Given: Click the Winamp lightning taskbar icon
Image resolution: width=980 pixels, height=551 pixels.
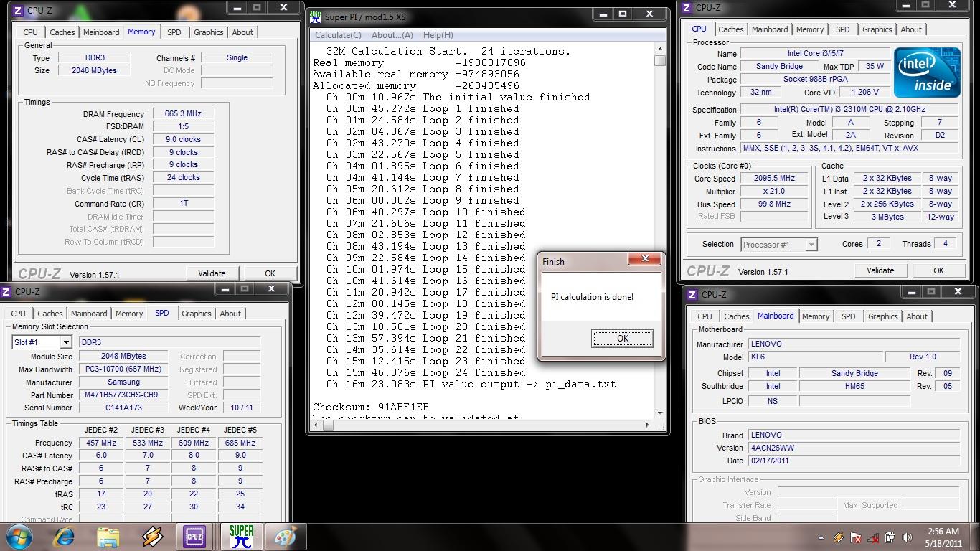Looking at the screenshot, I should click(152, 537).
